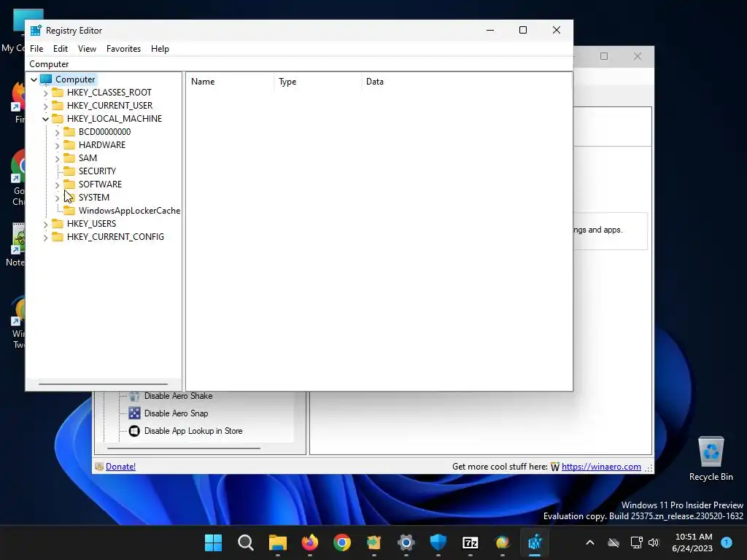Select HKEY_CURRENT_CONFIG folder icon
The image size is (747, 560).
58,236
